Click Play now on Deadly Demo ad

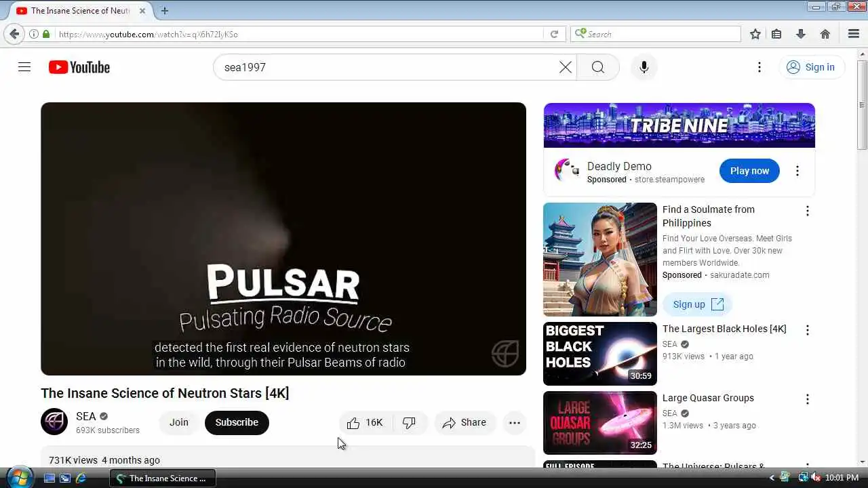(x=749, y=171)
